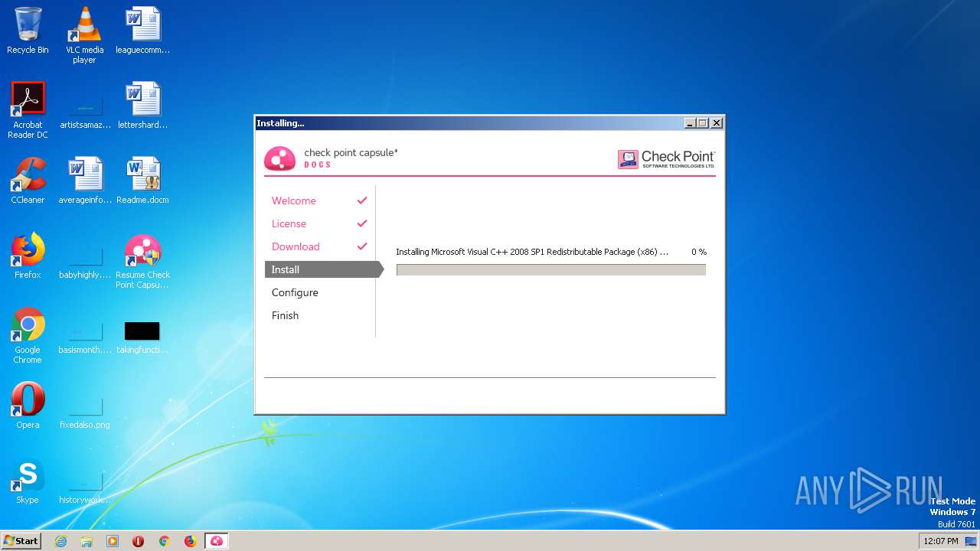Open Internet Explorer from the taskbar
Image resolution: width=980 pixels, height=551 pixels.
pos(60,541)
